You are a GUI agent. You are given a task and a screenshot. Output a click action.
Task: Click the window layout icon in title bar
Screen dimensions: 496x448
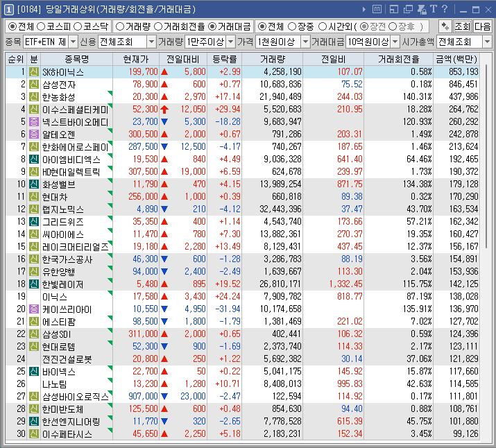pyautogui.click(x=394, y=9)
